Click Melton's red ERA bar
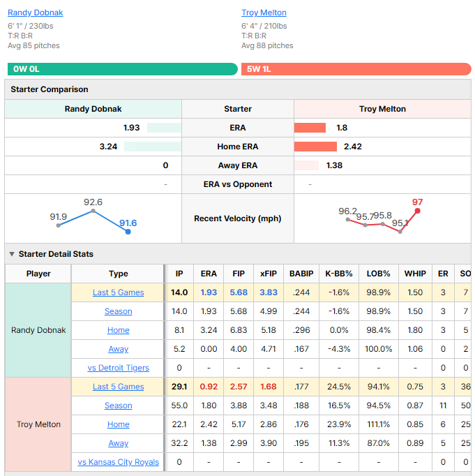 [x=310, y=128]
